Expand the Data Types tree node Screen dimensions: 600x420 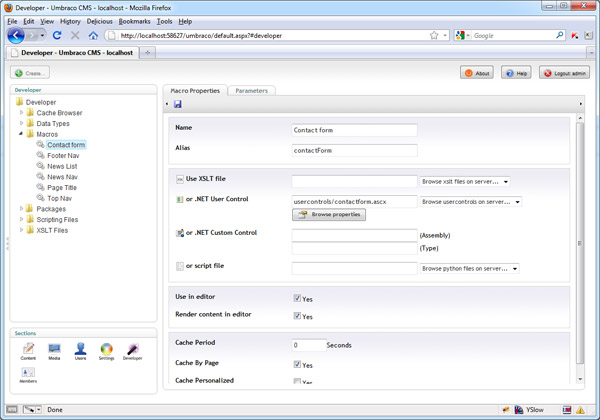point(21,123)
